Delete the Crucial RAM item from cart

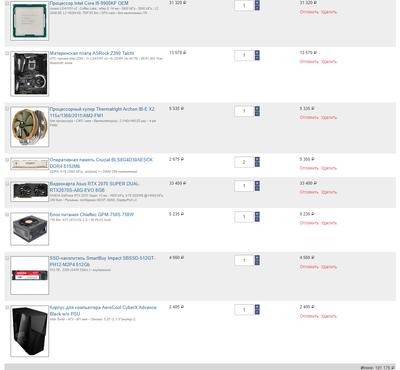[329, 168]
